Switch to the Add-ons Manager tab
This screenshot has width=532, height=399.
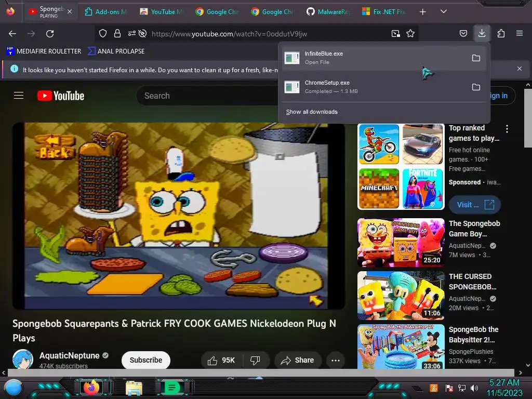click(106, 12)
